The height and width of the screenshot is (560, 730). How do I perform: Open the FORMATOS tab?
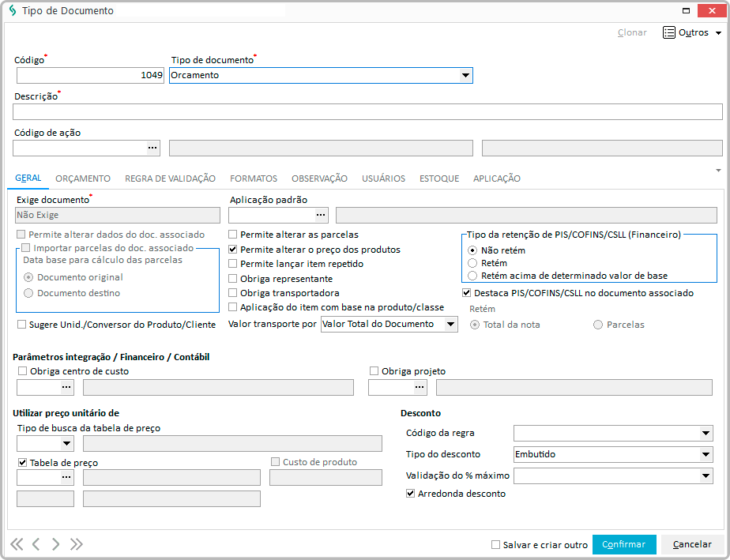[x=254, y=179]
